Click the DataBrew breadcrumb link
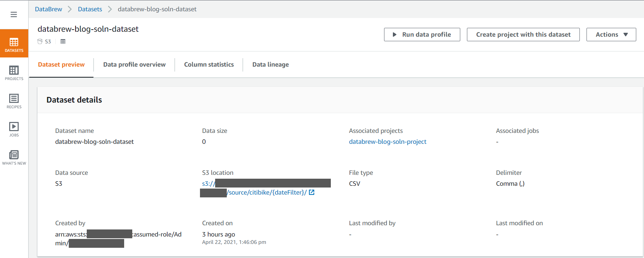Screen dimensions: 644x258 (48, 9)
